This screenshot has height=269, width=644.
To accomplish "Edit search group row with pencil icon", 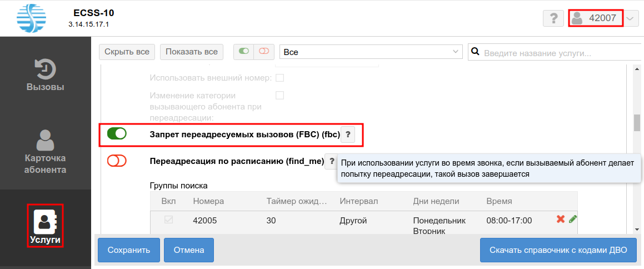I will [x=573, y=220].
